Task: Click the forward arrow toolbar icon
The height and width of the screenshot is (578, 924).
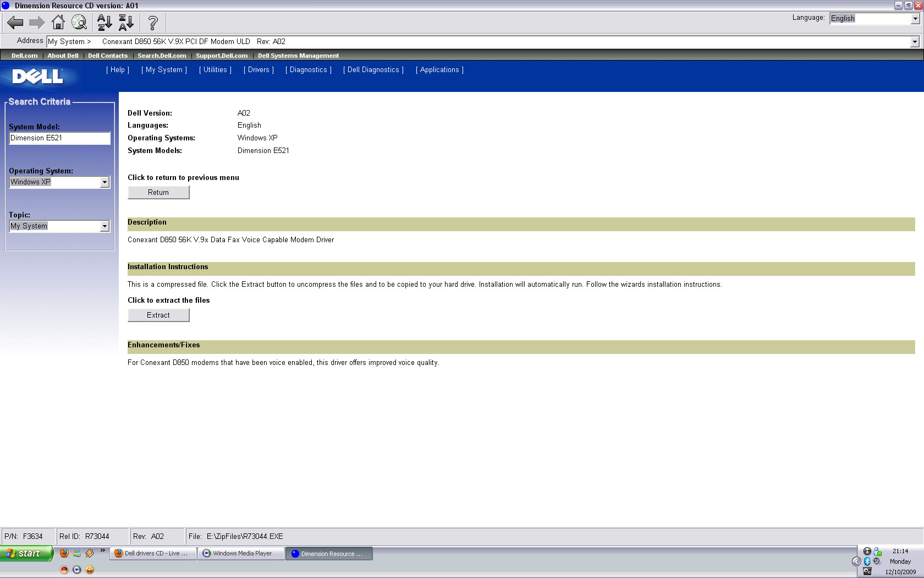Action: 37,23
